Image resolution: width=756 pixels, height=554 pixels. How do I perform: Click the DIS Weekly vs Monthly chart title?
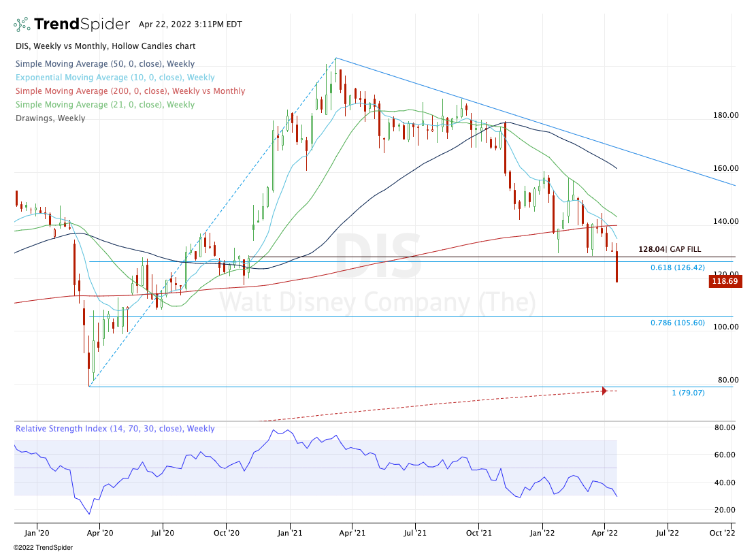tap(105, 46)
